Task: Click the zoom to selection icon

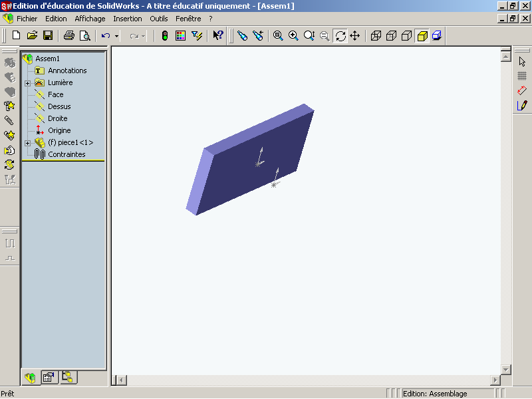Action: pyautogui.click(x=325, y=35)
